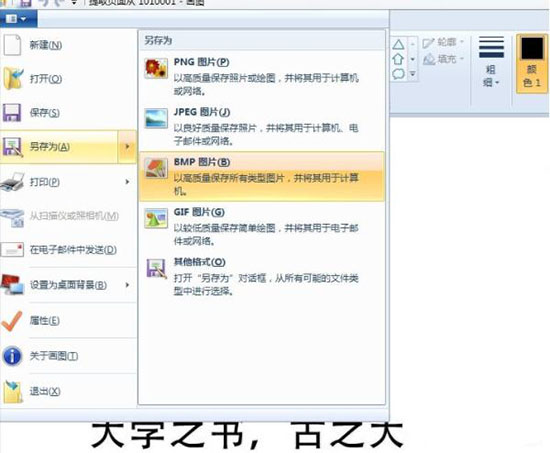The height and width of the screenshot is (453, 550).
Task: Open the line thickness (粗细) dropdown
Action: [491, 62]
